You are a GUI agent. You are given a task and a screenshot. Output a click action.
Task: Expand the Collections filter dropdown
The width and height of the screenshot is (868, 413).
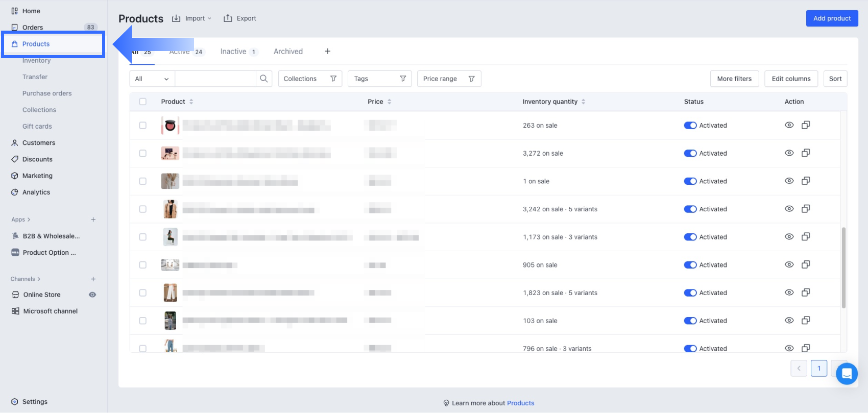310,79
